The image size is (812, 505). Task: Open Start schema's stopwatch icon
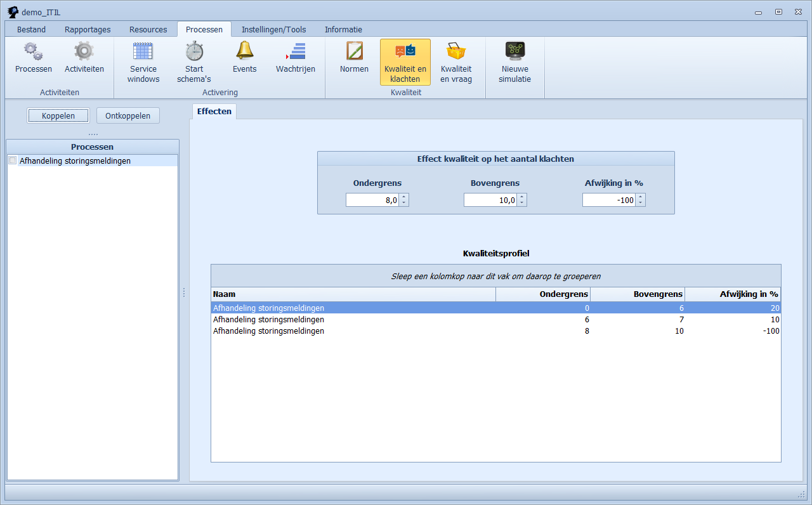pos(194,51)
